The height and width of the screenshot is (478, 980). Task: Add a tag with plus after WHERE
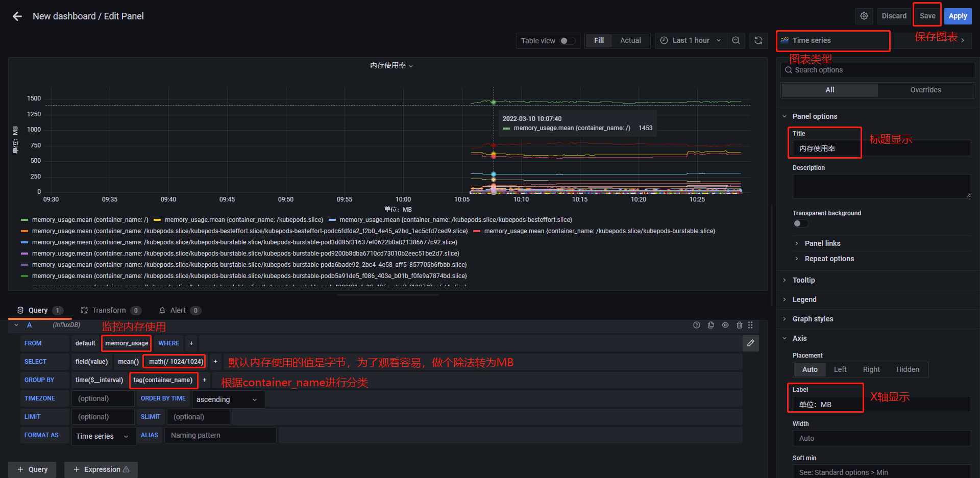click(x=191, y=343)
